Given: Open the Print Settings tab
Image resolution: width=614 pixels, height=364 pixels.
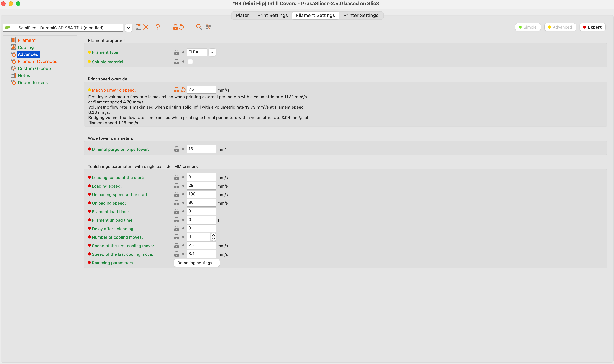Looking at the screenshot, I should (272, 15).
